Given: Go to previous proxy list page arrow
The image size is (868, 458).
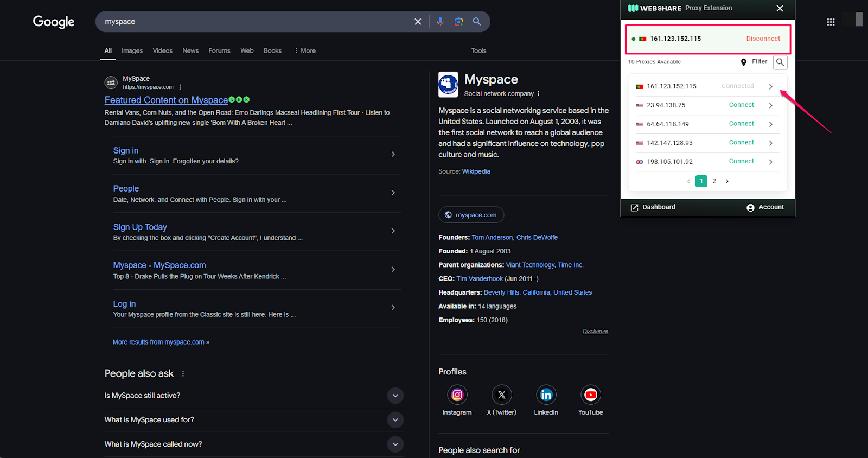Looking at the screenshot, I should [688, 181].
